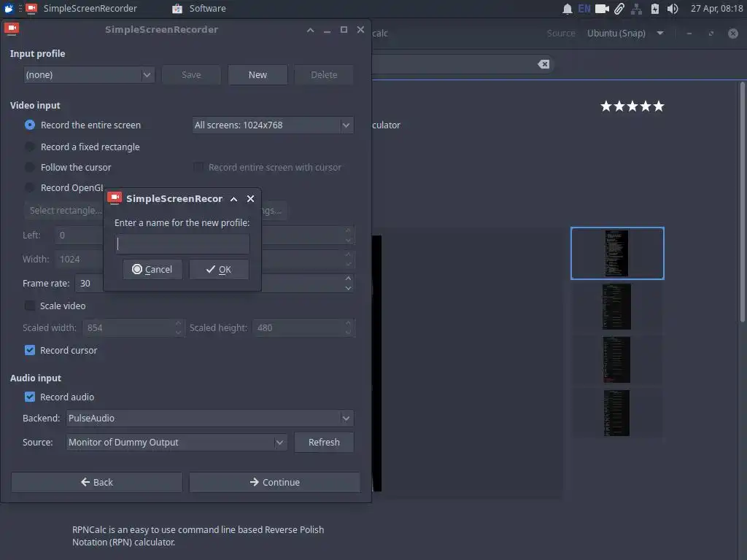Close the new profile name dialog
The height and width of the screenshot is (560, 747).
251,199
